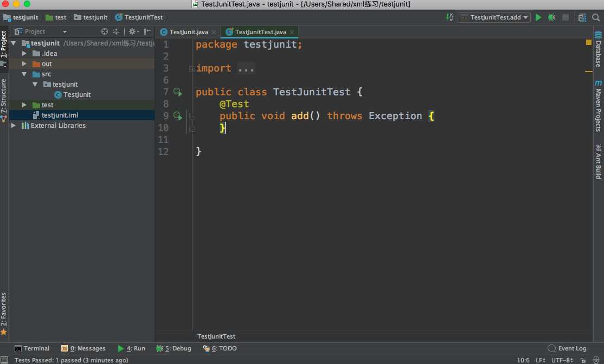Image resolution: width=604 pixels, height=364 pixels.
Task: Click the Hector inspector icon in status bar
Action: click(596, 360)
